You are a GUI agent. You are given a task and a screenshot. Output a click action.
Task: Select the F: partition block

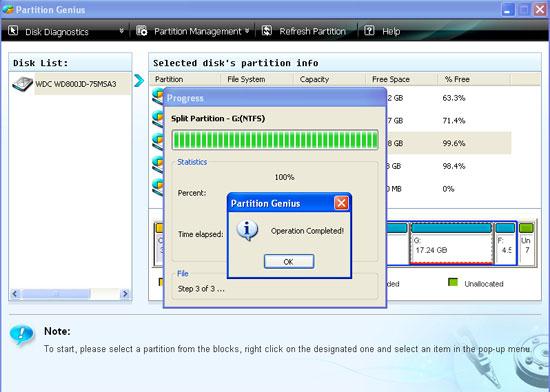click(x=505, y=243)
